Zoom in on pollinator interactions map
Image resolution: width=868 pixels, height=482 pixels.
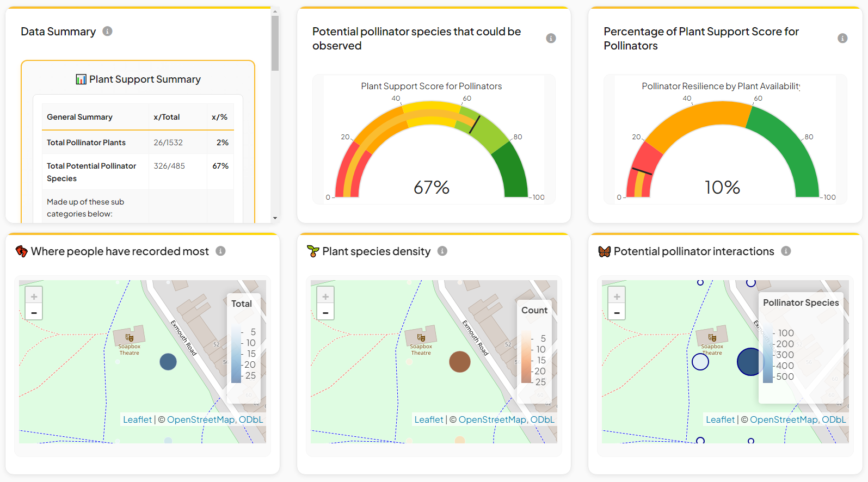617,296
